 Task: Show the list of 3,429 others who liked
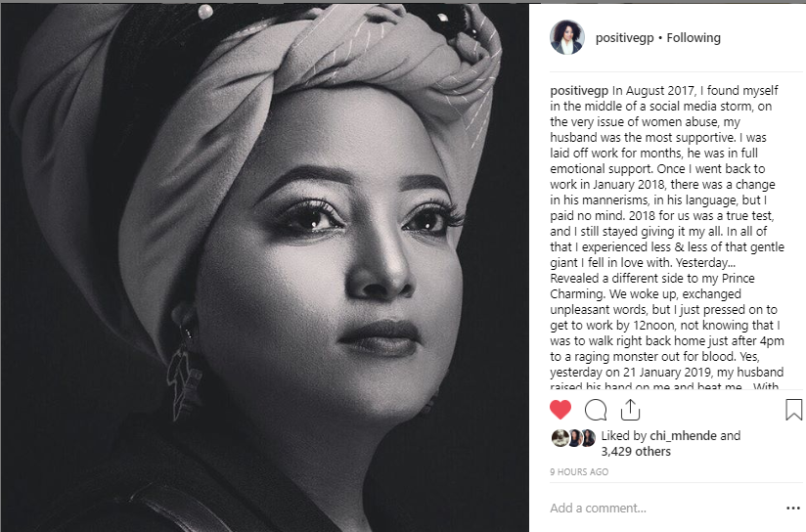636,451
